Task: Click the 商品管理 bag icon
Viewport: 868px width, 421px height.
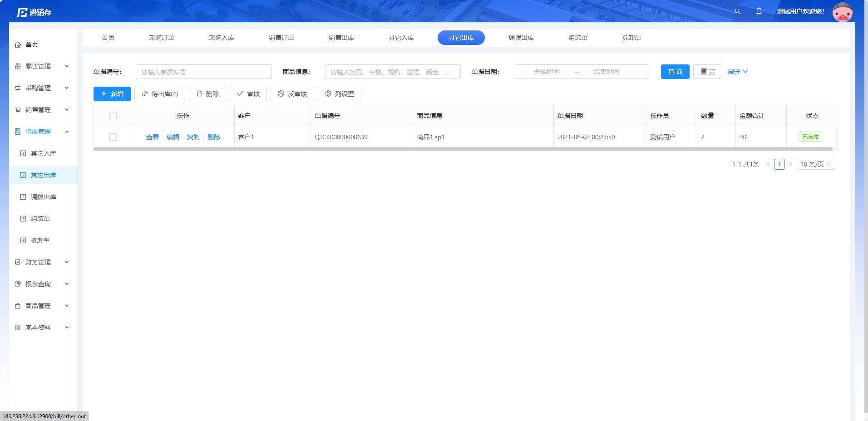Action: (x=18, y=306)
